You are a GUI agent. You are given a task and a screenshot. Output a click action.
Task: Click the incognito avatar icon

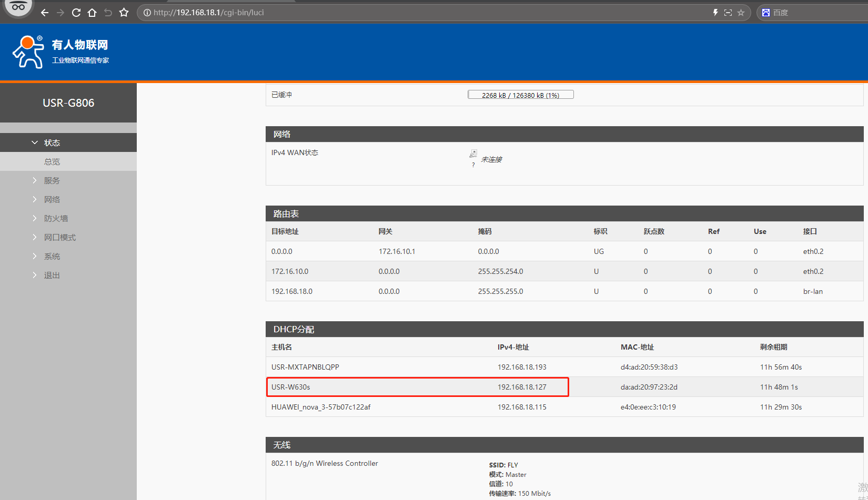[18, 7]
